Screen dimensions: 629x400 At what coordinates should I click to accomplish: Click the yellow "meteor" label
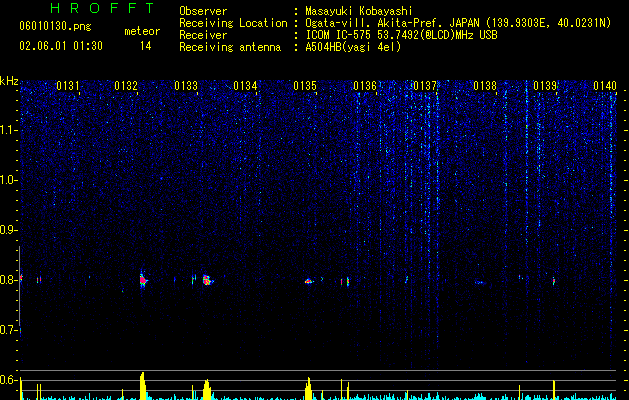tap(142, 31)
